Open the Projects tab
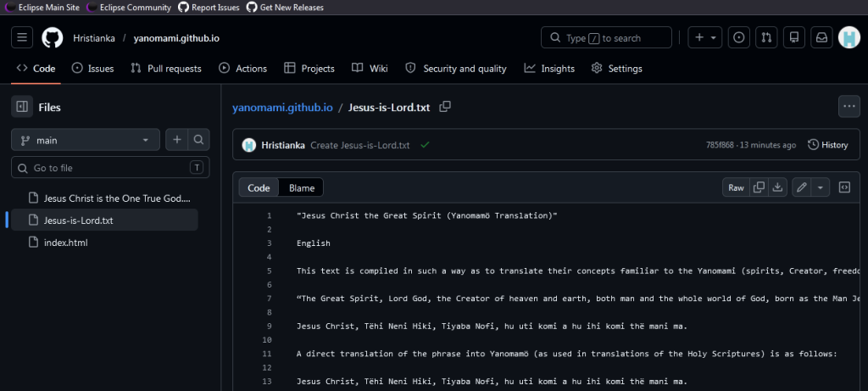Image resolution: width=868 pixels, height=391 pixels. click(309, 69)
